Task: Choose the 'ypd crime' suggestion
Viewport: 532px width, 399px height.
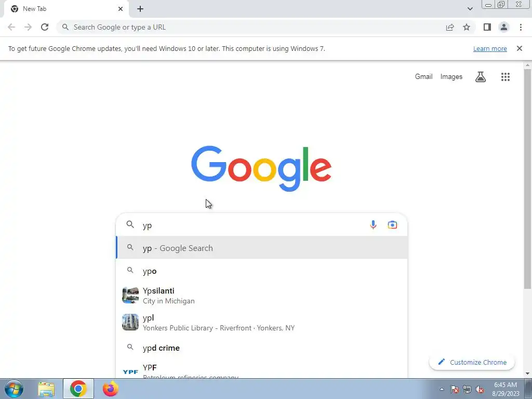Action: (262, 348)
